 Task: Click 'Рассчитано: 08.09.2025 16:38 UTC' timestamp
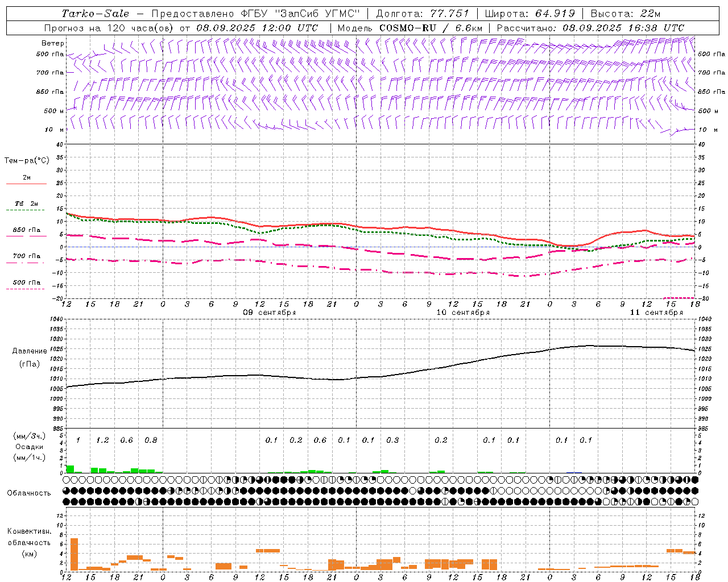click(590, 28)
